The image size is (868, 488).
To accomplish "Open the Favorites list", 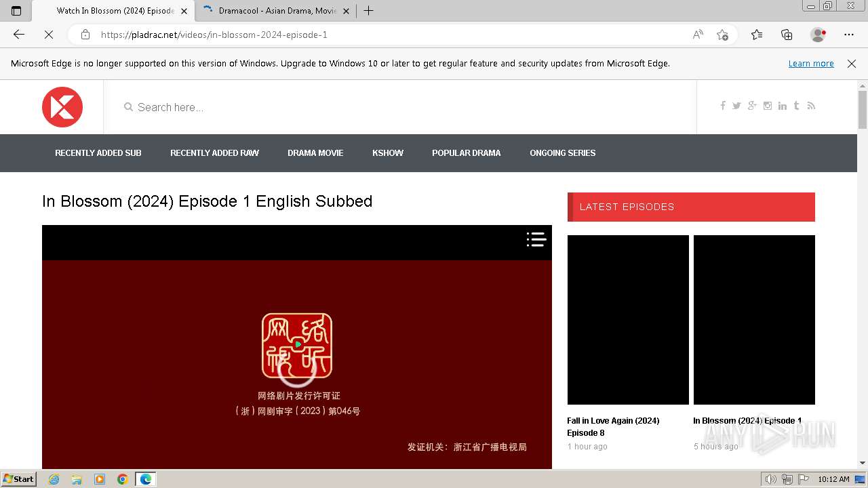I will (x=757, y=35).
